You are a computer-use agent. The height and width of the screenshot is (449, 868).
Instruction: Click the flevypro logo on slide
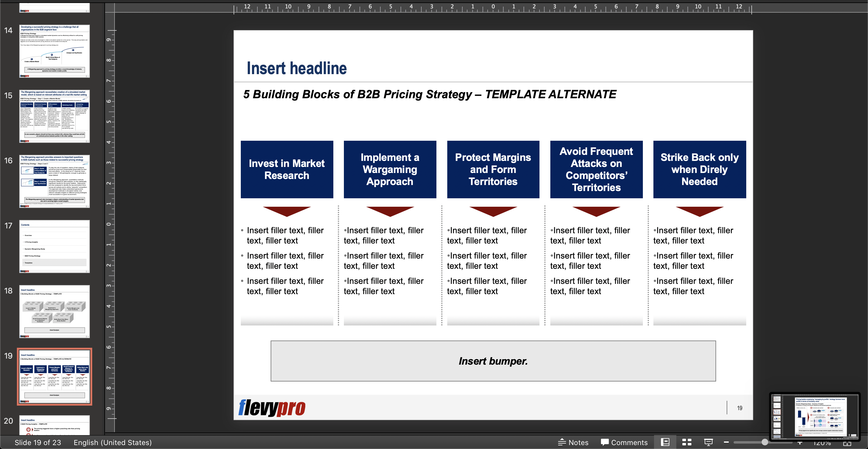pyautogui.click(x=272, y=408)
